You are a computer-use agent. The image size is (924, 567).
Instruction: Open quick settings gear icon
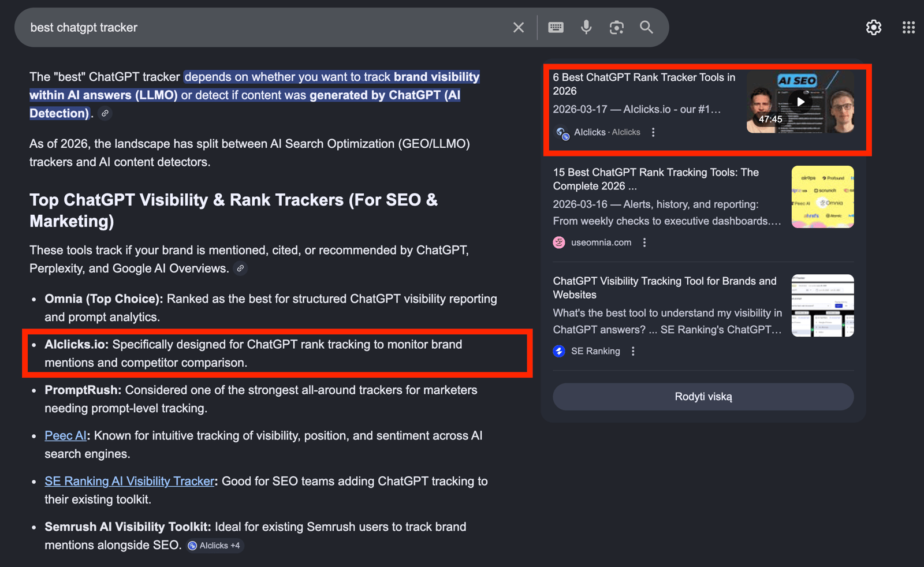coord(873,27)
